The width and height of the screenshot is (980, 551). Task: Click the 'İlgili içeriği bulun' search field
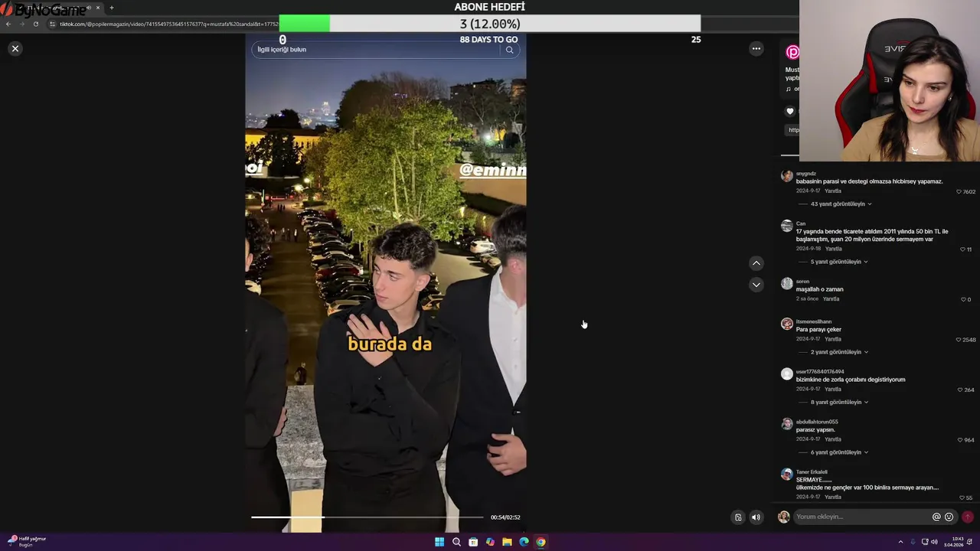coord(378,50)
